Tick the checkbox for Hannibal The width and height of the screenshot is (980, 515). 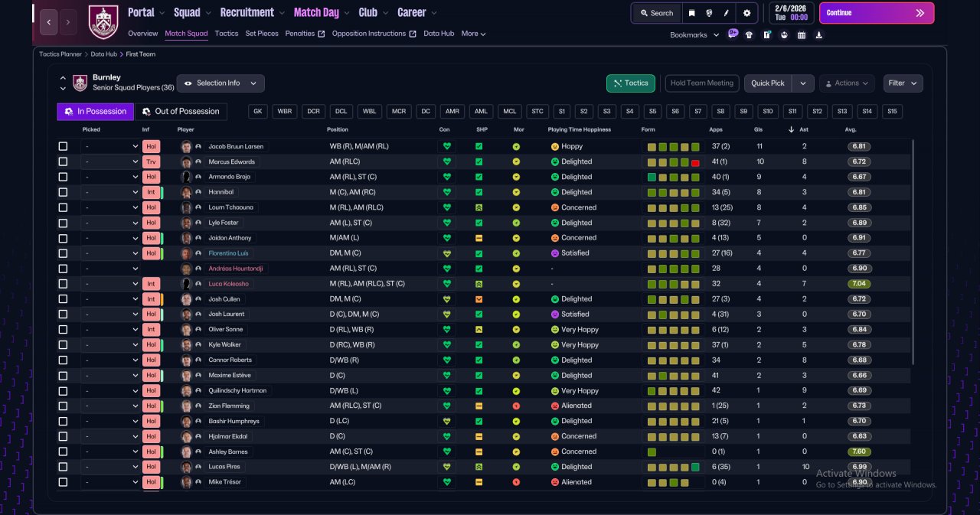coord(63,192)
